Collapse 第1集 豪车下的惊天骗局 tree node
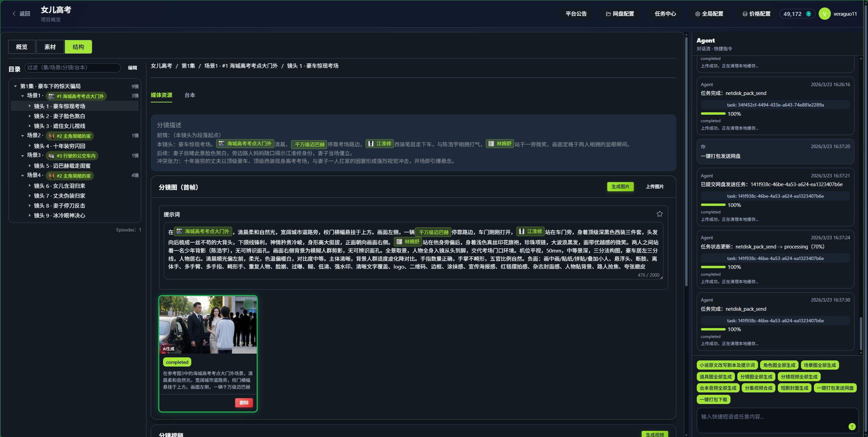This screenshot has width=868, height=437. coord(15,86)
